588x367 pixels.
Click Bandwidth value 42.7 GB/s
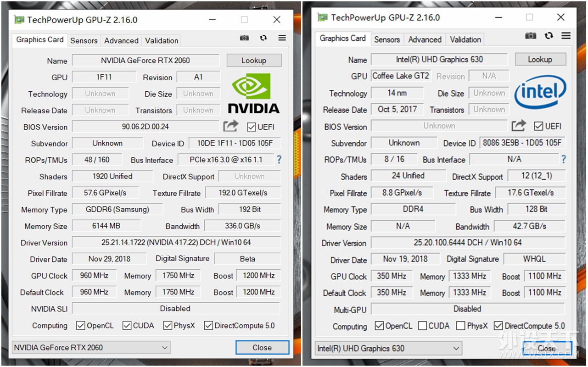(x=529, y=226)
